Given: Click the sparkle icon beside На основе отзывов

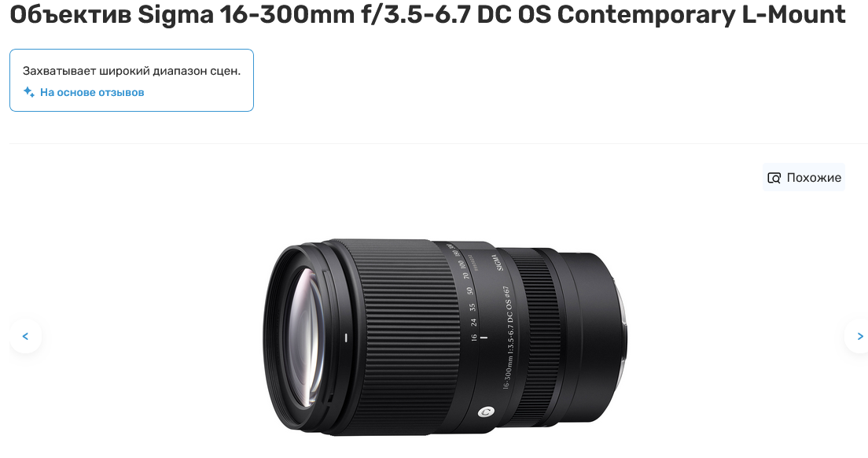Looking at the screenshot, I should pos(29,92).
